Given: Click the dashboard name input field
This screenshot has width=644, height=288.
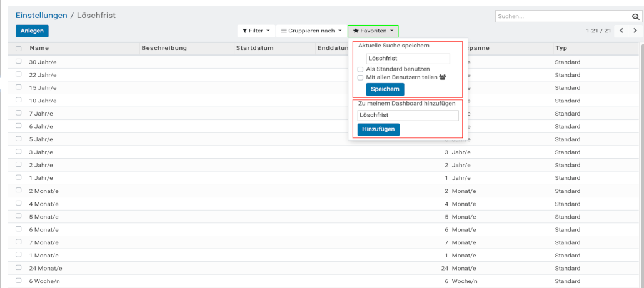Looking at the screenshot, I should tap(408, 116).
